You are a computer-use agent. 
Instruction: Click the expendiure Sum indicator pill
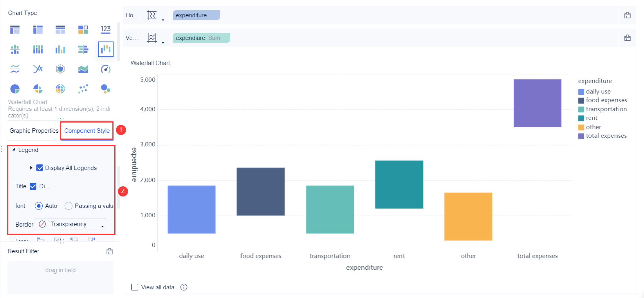click(202, 38)
